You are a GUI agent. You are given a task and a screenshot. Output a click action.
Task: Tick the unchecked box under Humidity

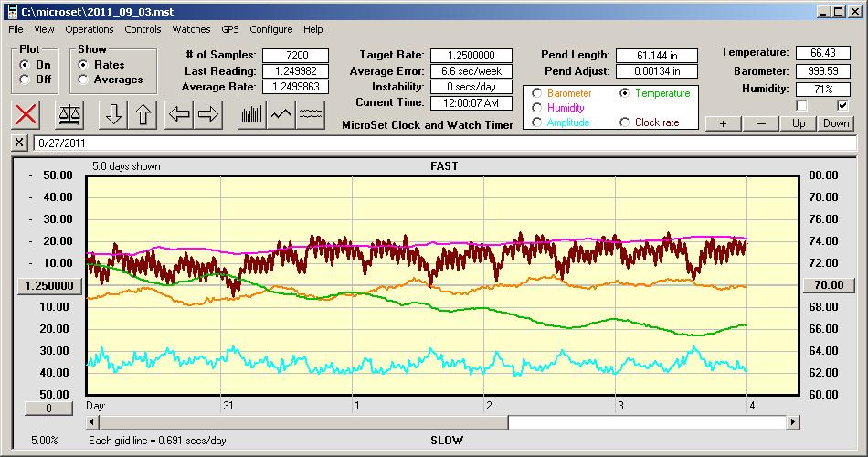[801, 105]
